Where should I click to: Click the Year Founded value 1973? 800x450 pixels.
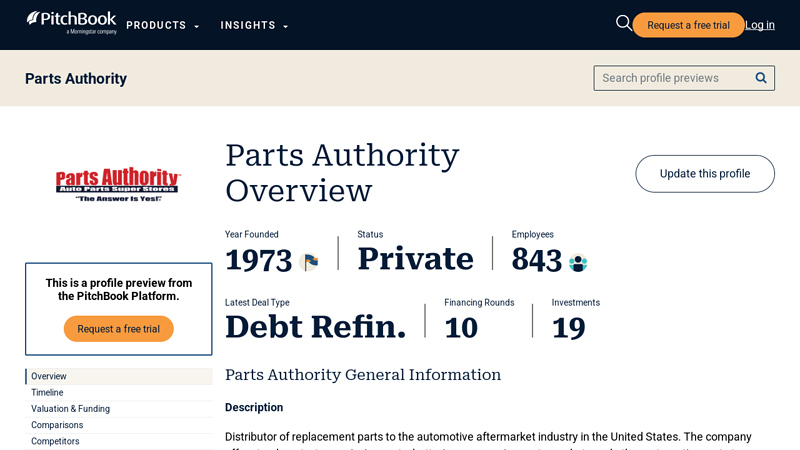(x=259, y=261)
